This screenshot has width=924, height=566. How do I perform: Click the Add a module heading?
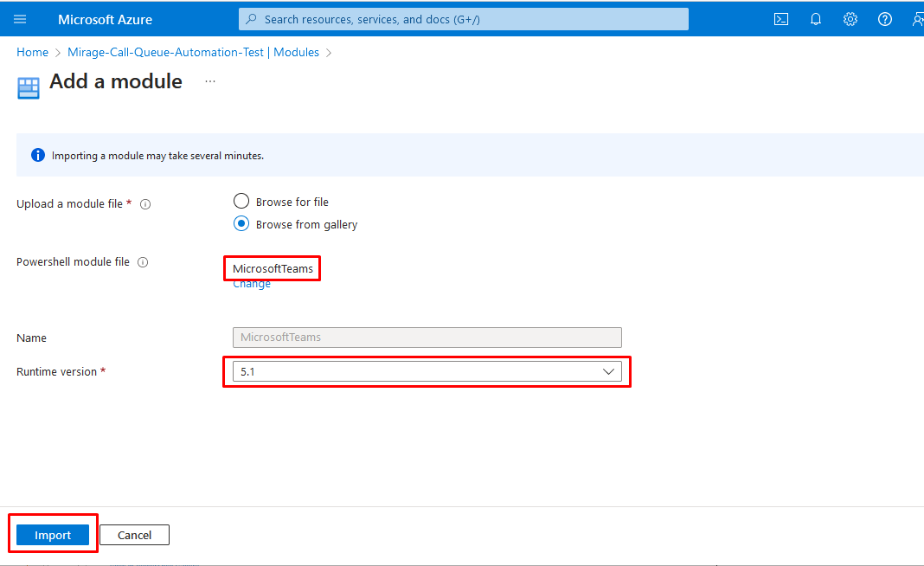click(116, 81)
